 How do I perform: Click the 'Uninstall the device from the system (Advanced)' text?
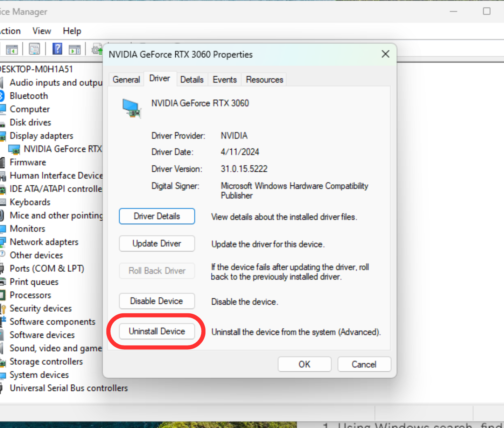(x=296, y=332)
